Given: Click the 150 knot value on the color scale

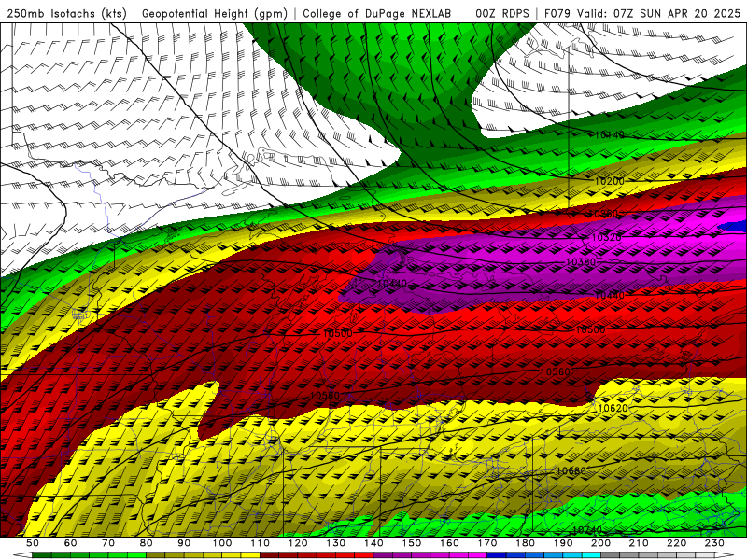Looking at the screenshot, I should 412,543.
